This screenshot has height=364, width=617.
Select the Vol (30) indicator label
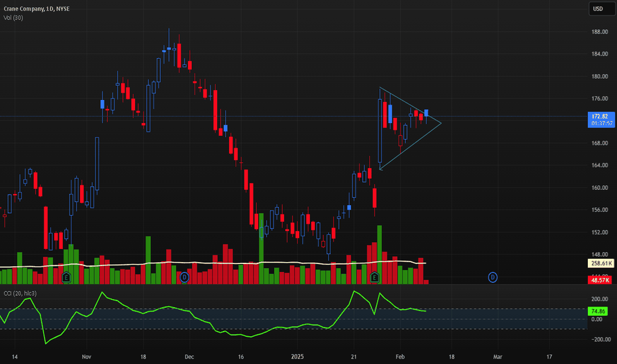tap(13, 18)
